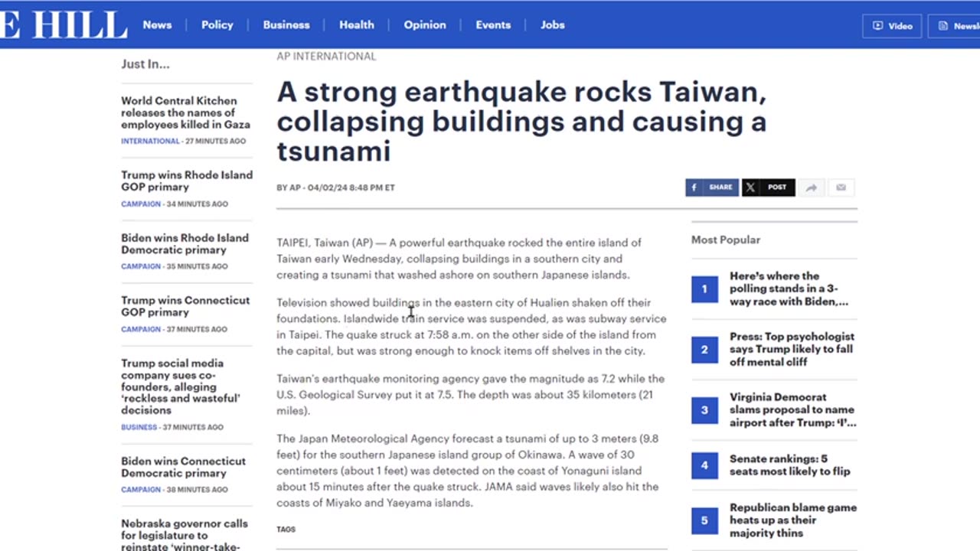
Task: Open Biden wins Rhode Island Democratic primary
Action: pos(185,243)
